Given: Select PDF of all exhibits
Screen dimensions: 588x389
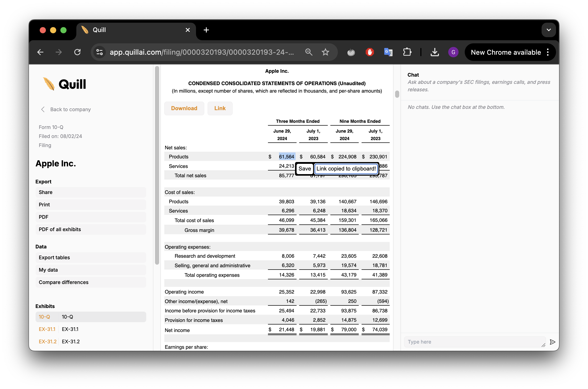Looking at the screenshot, I should [x=91, y=230].
